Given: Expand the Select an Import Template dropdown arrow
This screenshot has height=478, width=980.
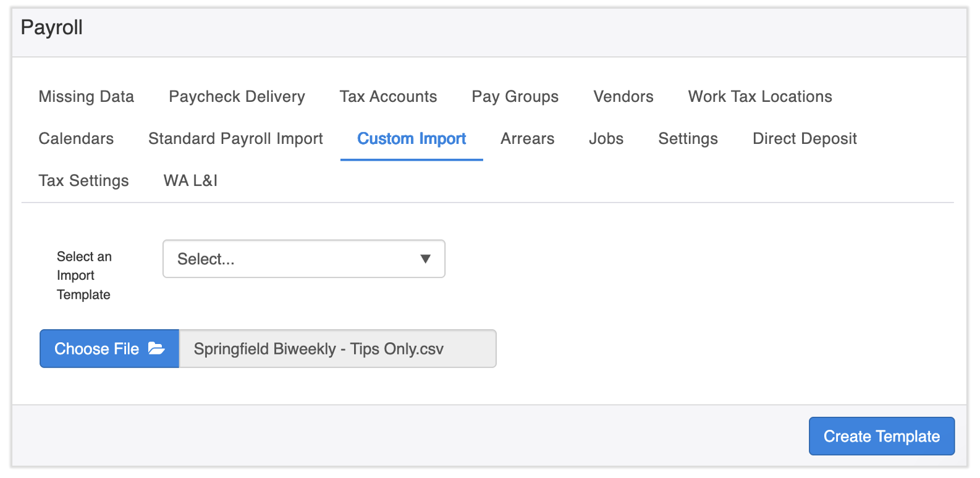Looking at the screenshot, I should 425,259.
